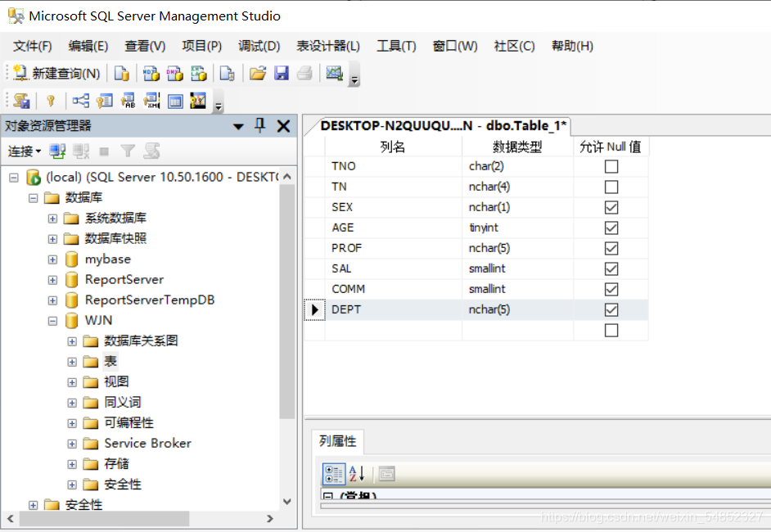The width and height of the screenshot is (771, 532).
Task: Uncheck Allow Null for COMM column
Action: pyautogui.click(x=611, y=289)
